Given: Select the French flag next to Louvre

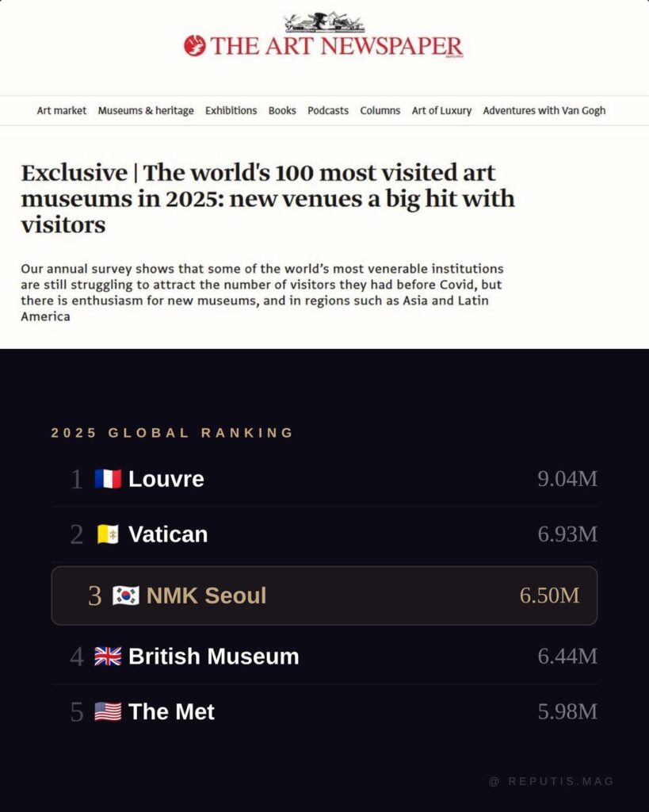Looking at the screenshot, I should [109, 478].
